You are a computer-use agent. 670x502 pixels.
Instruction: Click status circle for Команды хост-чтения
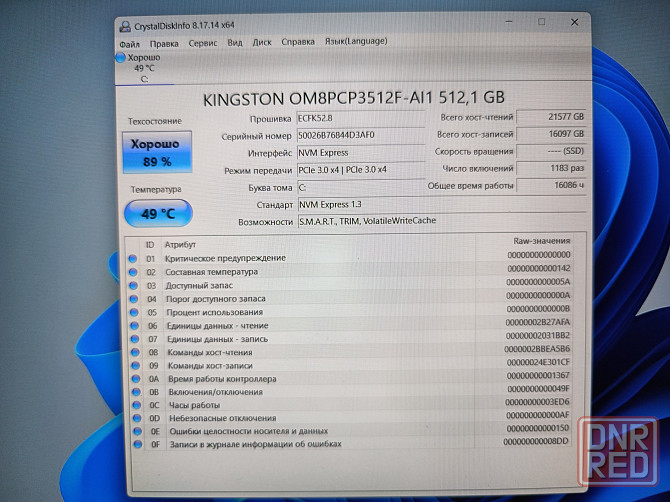133,352
